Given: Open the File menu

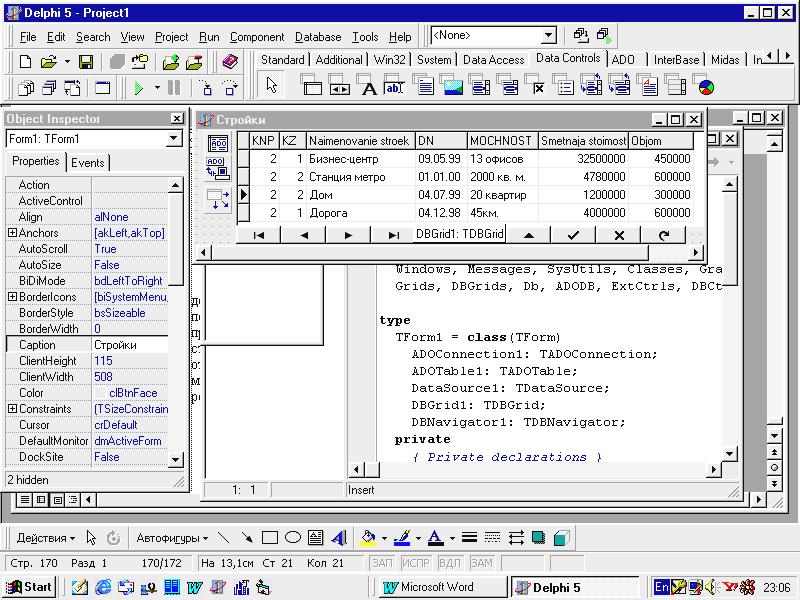Looking at the screenshot, I should [28, 37].
